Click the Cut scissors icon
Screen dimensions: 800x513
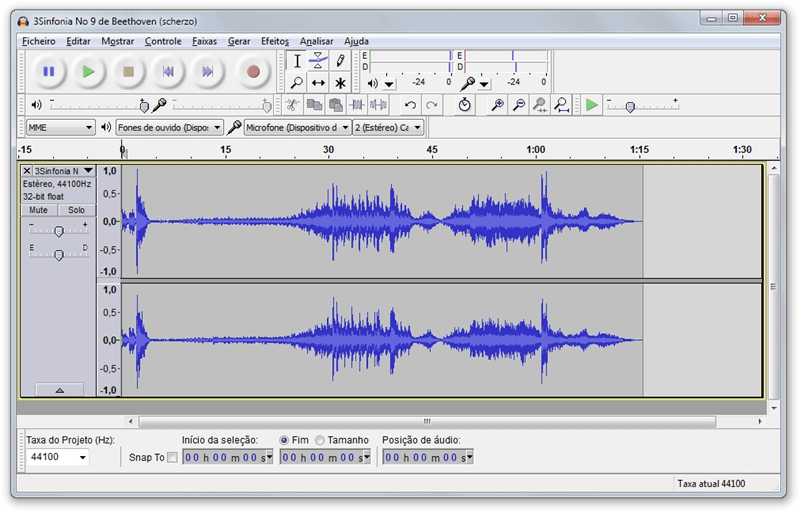point(292,105)
